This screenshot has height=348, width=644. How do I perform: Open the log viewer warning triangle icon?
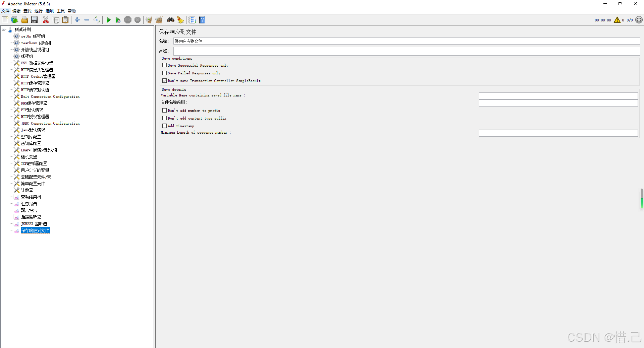click(x=617, y=20)
